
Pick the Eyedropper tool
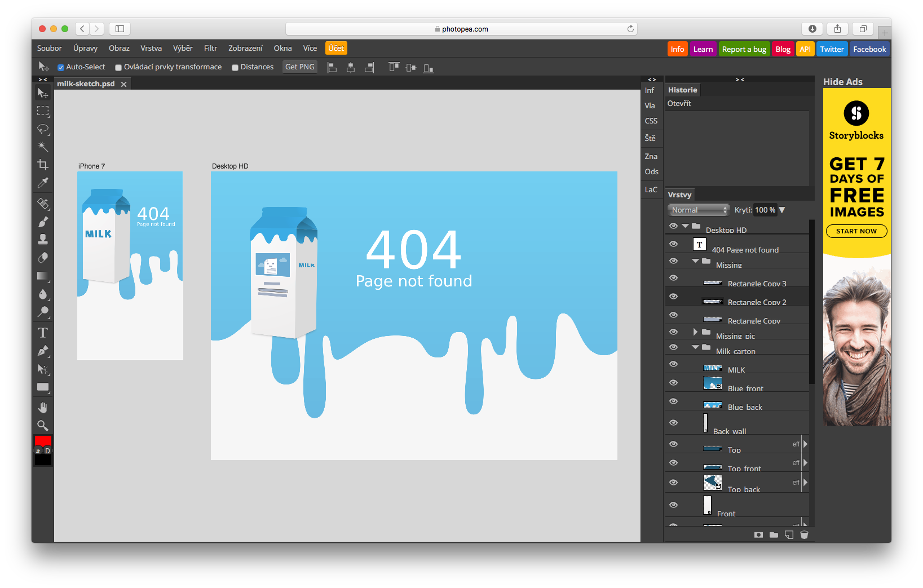click(43, 183)
